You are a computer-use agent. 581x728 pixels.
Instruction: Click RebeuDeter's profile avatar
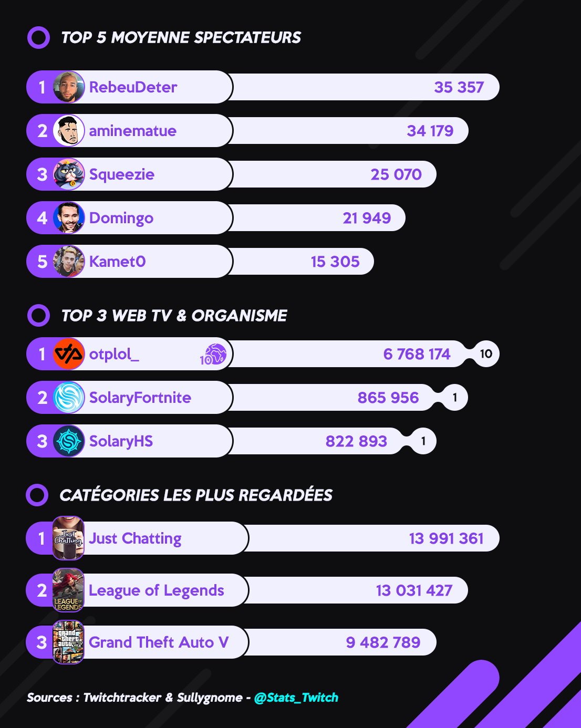[69, 87]
